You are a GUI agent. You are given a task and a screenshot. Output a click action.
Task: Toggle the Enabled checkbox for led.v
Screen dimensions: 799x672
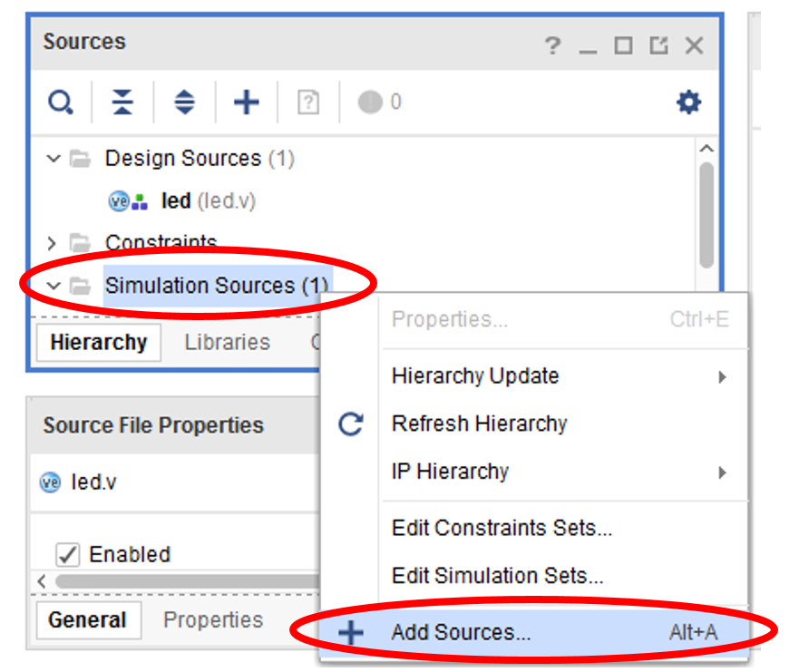click(x=67, y=554)
